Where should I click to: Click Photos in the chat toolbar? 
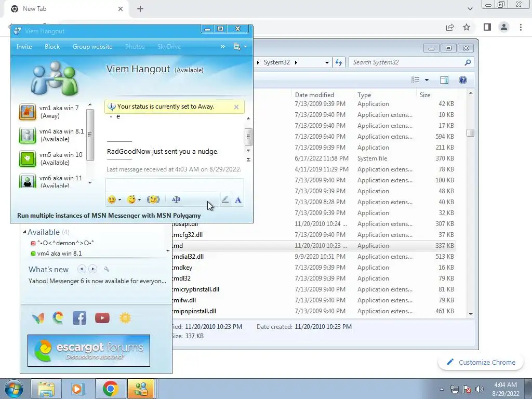click(x=135, y=46)
